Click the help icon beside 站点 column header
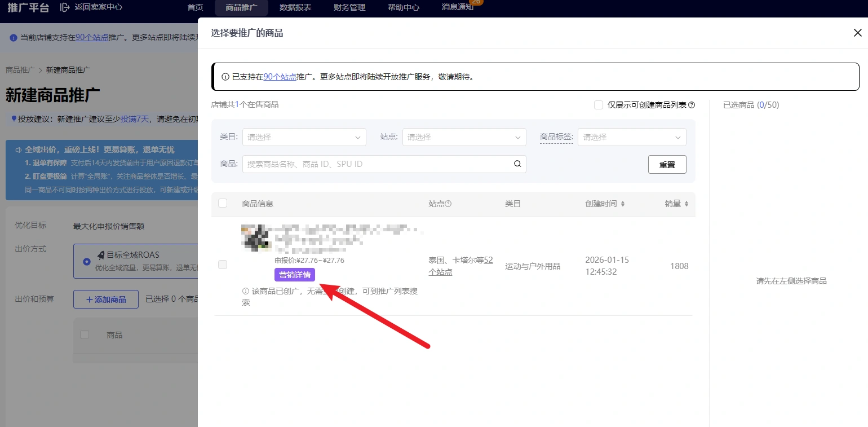The image size is (868, 427). [449, 204]
